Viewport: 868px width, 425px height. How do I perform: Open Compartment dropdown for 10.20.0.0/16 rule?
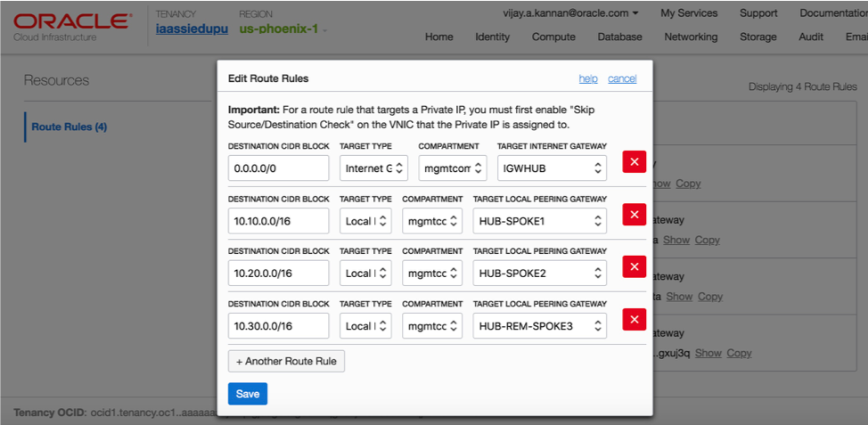[x=432, y=274]
